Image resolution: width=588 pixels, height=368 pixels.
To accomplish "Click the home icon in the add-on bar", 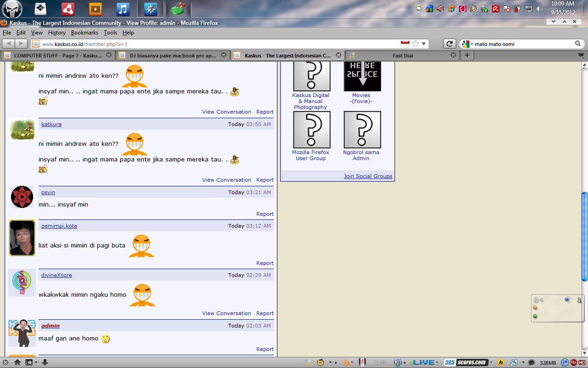I will [x=17, y=362].
